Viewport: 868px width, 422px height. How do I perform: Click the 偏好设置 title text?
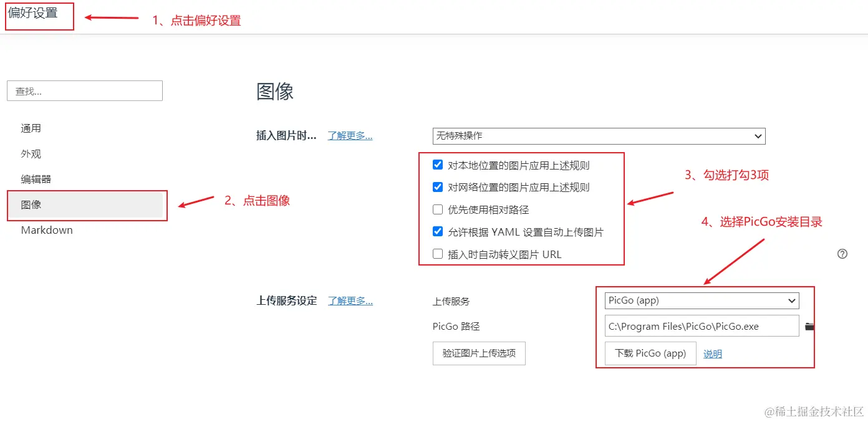pos(32,12)
